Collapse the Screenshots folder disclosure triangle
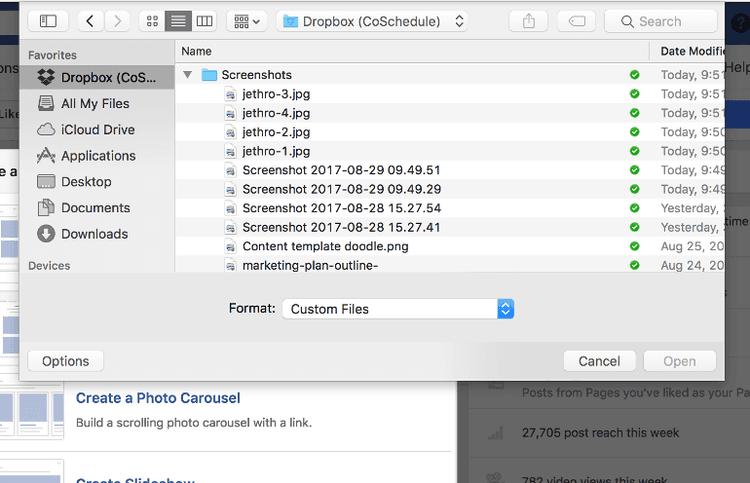Screen dimensions: 750x483 [x=188, y=75]
